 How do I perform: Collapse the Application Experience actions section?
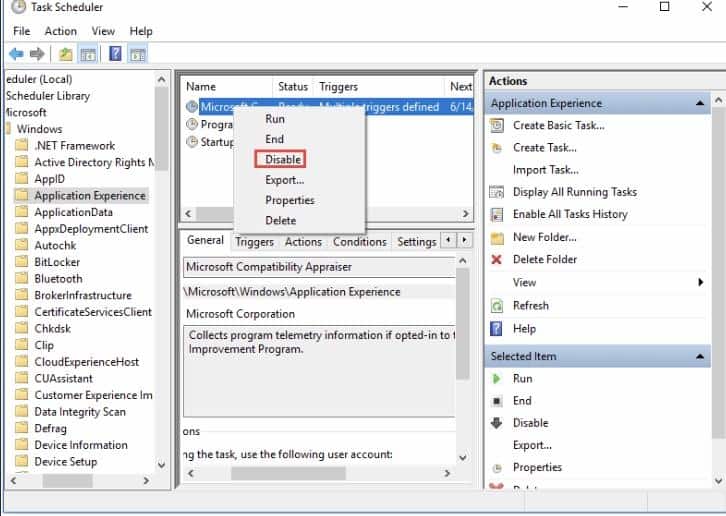click(x=700, y=103)
